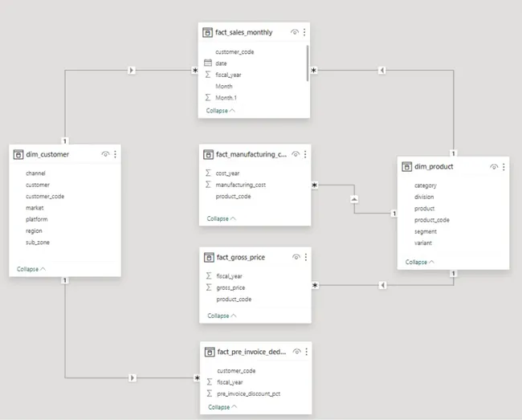This screenshot has width=522, height=420.
Task: Click the scrollbar in fact_sales_monthly field list
Action: click(308, 63)
